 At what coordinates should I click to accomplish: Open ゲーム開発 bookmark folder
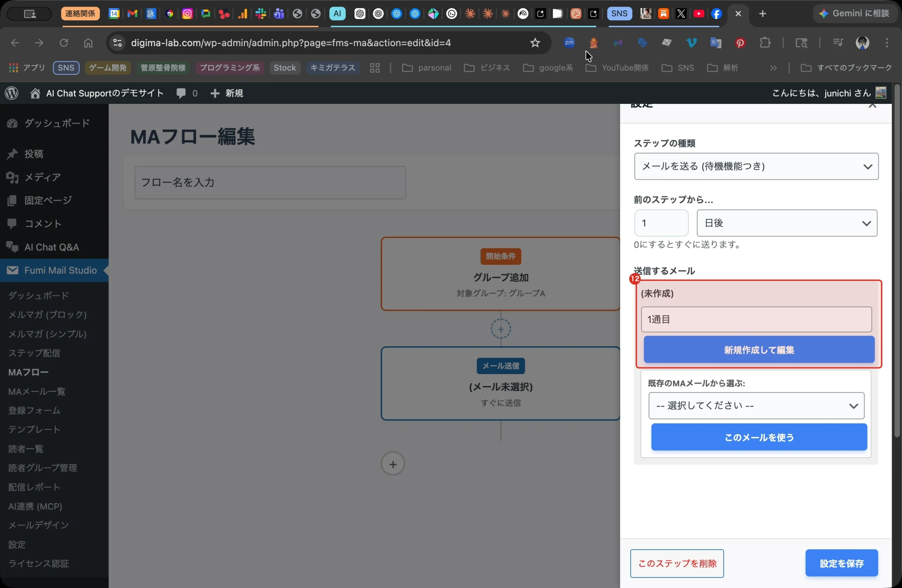click(107, 68)
